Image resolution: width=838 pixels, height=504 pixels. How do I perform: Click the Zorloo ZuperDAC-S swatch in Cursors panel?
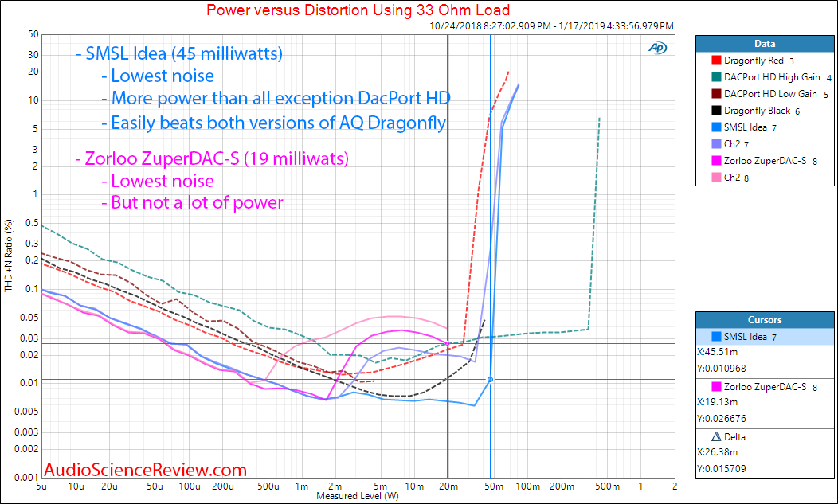(x=717, y=386)
